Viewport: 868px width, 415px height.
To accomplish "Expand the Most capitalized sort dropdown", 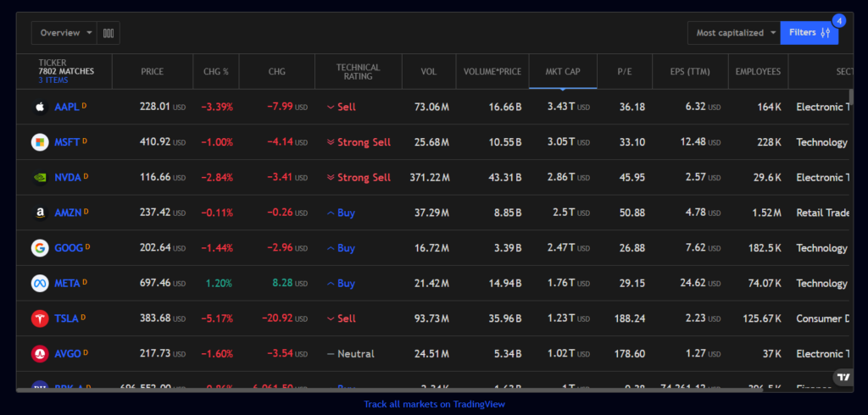I will coord(734,33).
